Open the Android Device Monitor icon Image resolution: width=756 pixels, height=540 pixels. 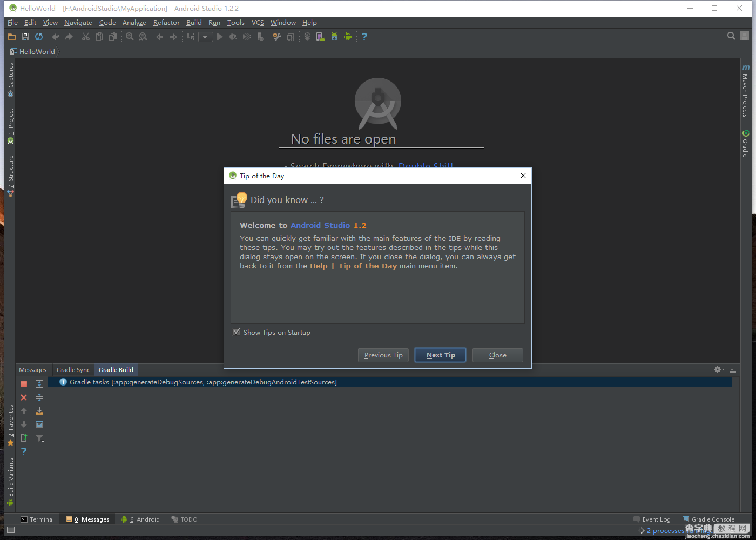point(348,37)
